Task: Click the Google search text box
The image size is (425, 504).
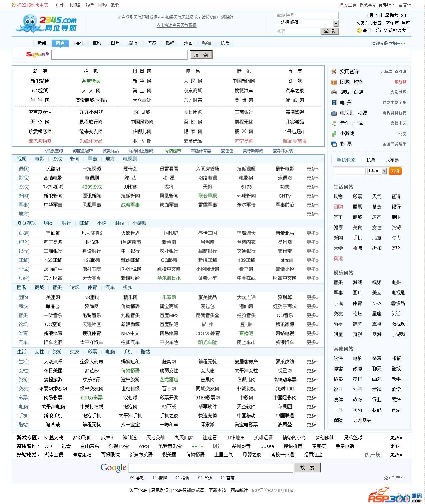Action: (211, 468)
